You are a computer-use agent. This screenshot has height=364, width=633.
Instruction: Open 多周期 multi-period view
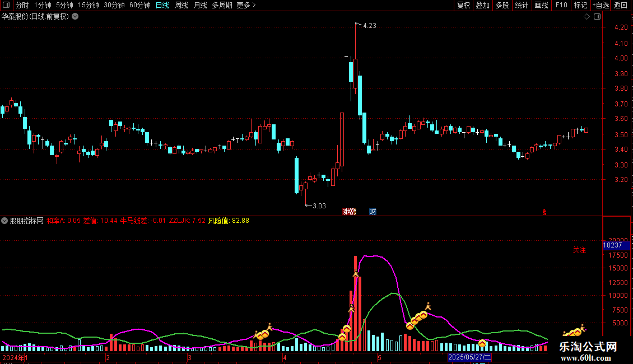[222, 5]
